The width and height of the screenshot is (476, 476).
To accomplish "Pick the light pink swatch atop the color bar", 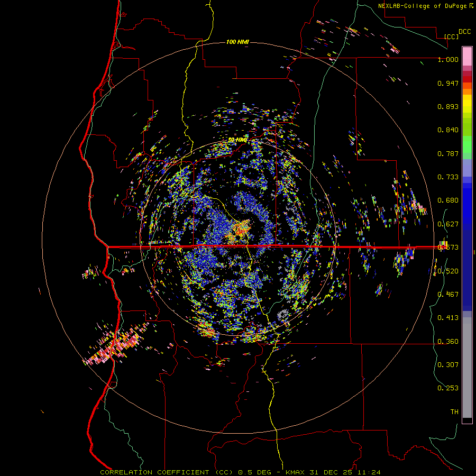I will 467,57.
